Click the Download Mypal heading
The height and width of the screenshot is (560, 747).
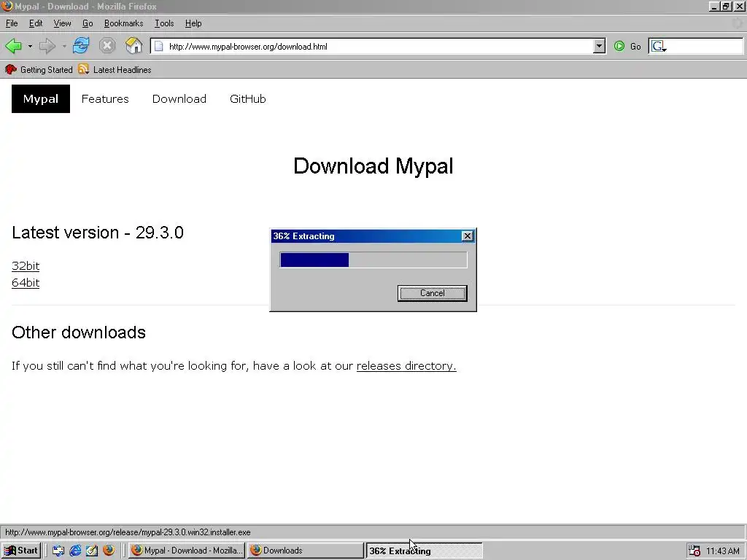[x=373, y=166]
